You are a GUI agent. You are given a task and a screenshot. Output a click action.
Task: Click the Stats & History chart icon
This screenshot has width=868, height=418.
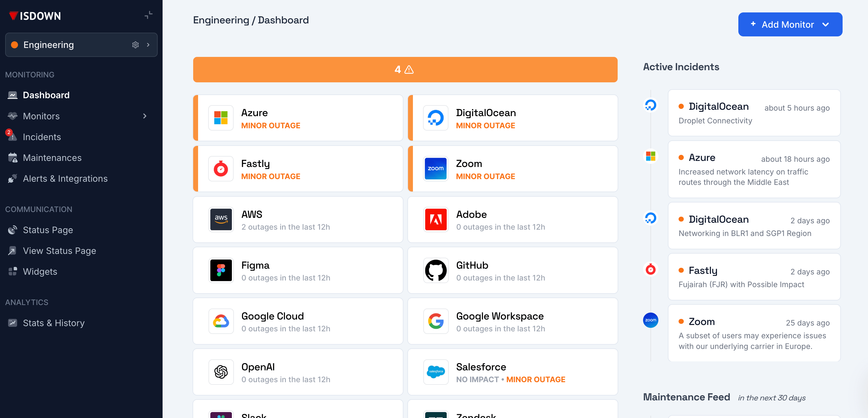pos(13,323)
